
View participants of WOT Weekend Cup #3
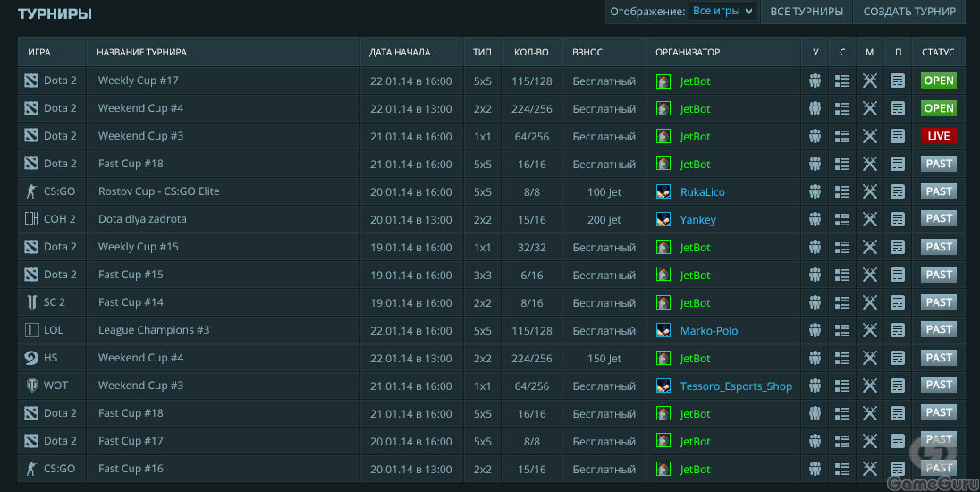[815, 385]
